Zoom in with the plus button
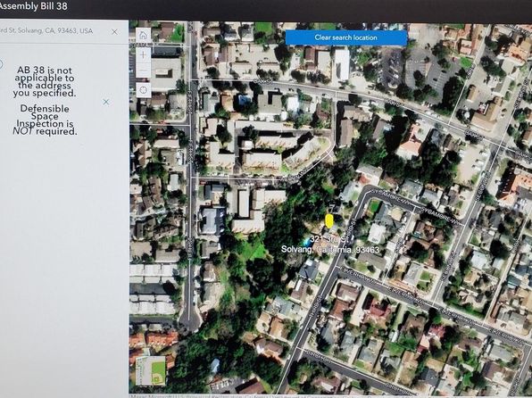The width and height of the screenshot is (532, 398). click(x=143, y=54)
